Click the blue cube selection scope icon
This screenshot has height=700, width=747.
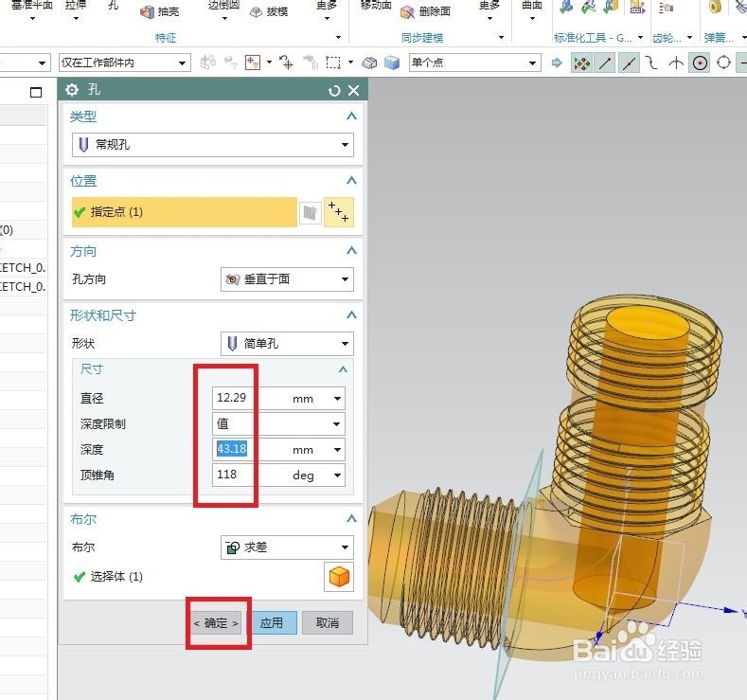tap(392, 63)
